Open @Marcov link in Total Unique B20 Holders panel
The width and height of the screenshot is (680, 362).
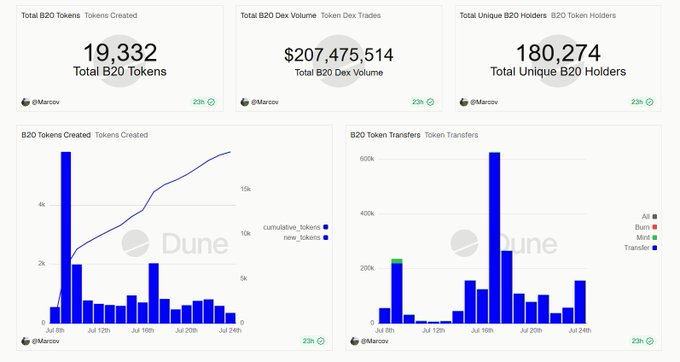point(484,102)
